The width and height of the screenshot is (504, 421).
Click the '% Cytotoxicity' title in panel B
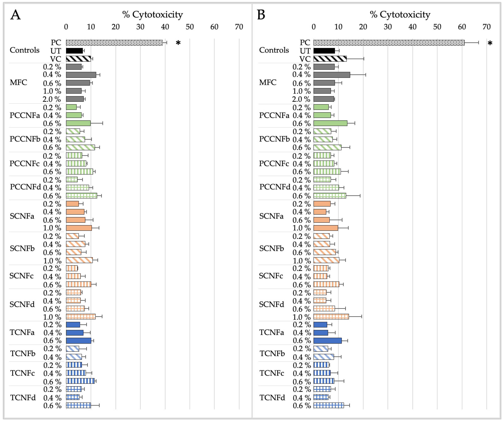click(x=400, y=15)
